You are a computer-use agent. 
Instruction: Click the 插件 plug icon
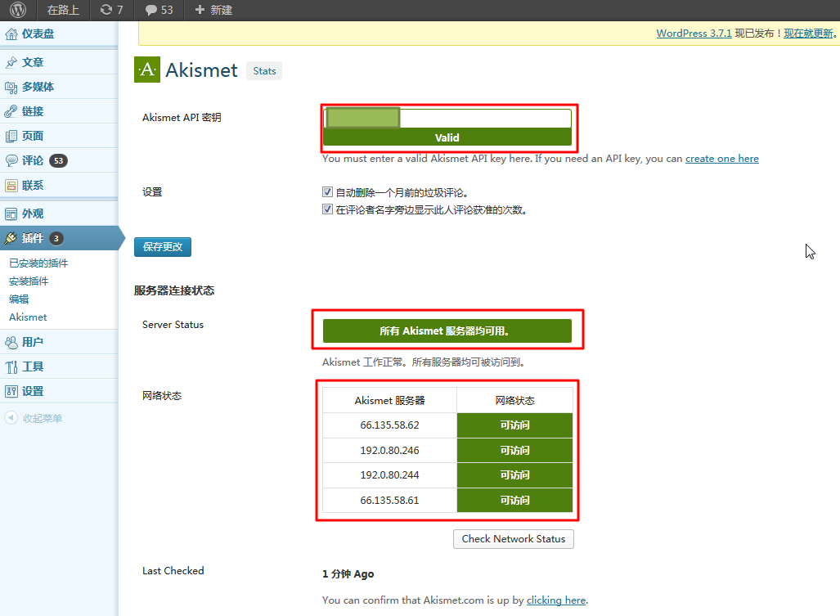[11, 238]
